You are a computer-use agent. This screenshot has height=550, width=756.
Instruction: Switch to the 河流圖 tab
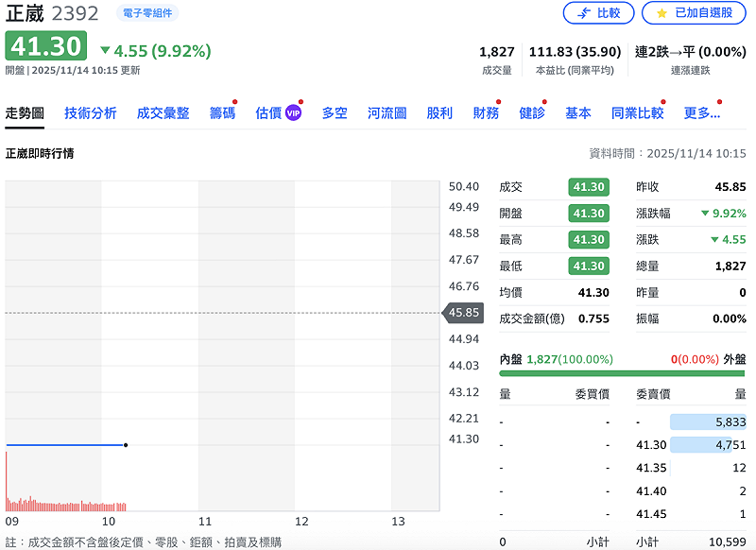(387, 111)
